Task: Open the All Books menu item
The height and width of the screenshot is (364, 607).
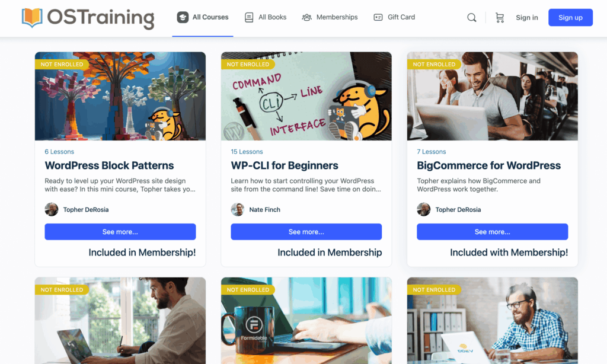Action: click(x=266, y=17)
